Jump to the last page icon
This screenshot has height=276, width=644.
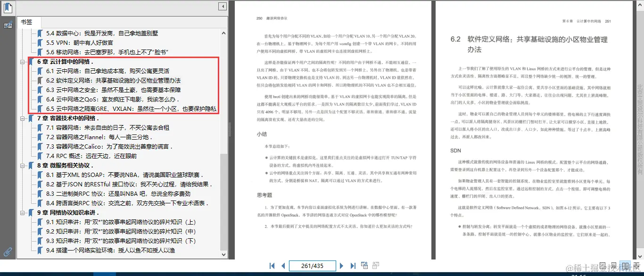point(353,266)
